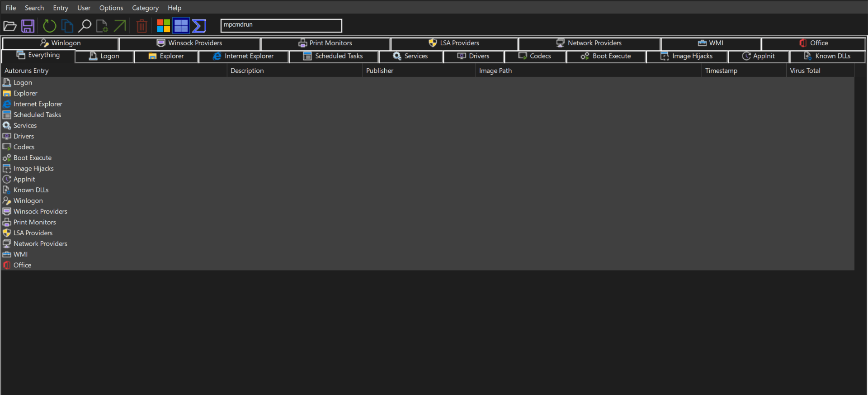
Task: Select the Known DLLs list row
Action: 428,190
